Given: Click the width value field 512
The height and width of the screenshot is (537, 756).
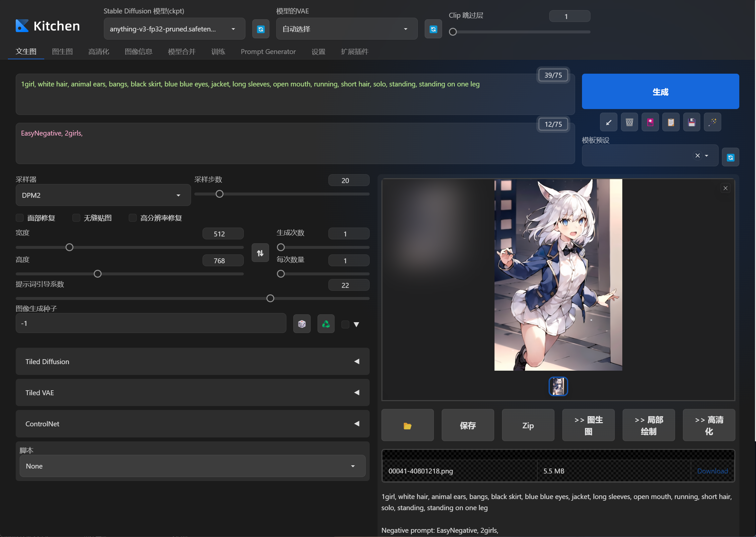Looking at the screenshot, I should point(223,234).
